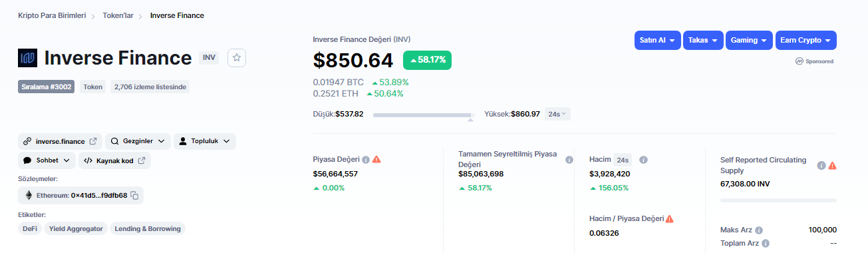Click the low-high price range bar
868x261 pixels.
coord(423,115)
